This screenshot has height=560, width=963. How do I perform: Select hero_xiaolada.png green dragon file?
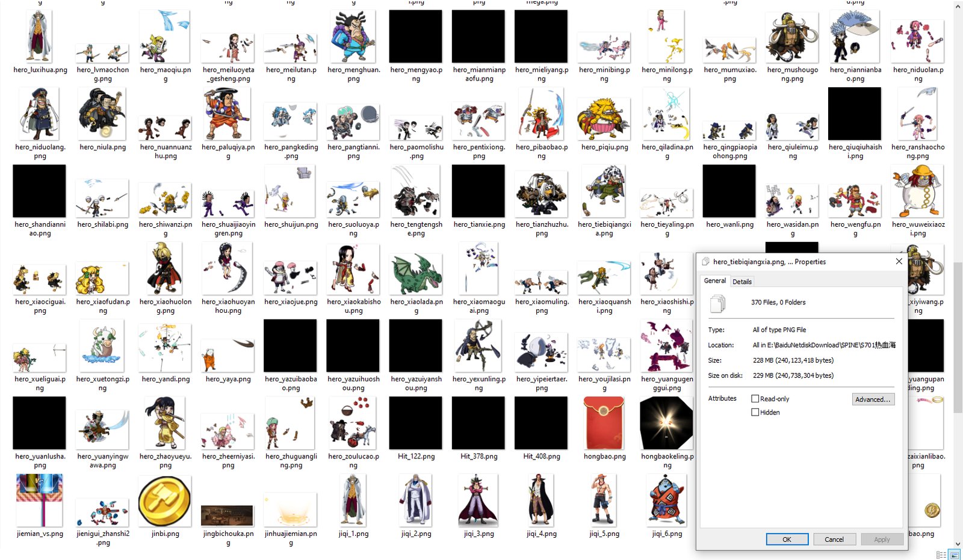tap(416, 274)
